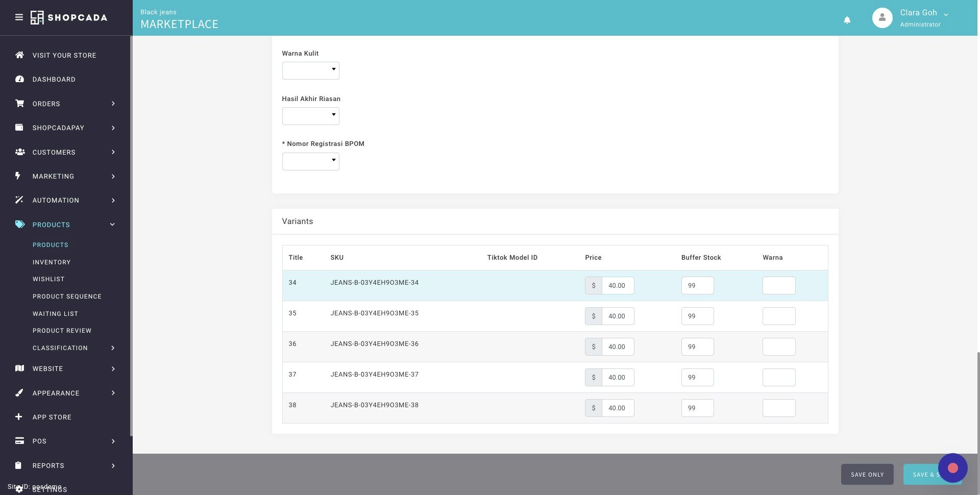
Task: Edit the price field for variant 36
Action: 618,347
